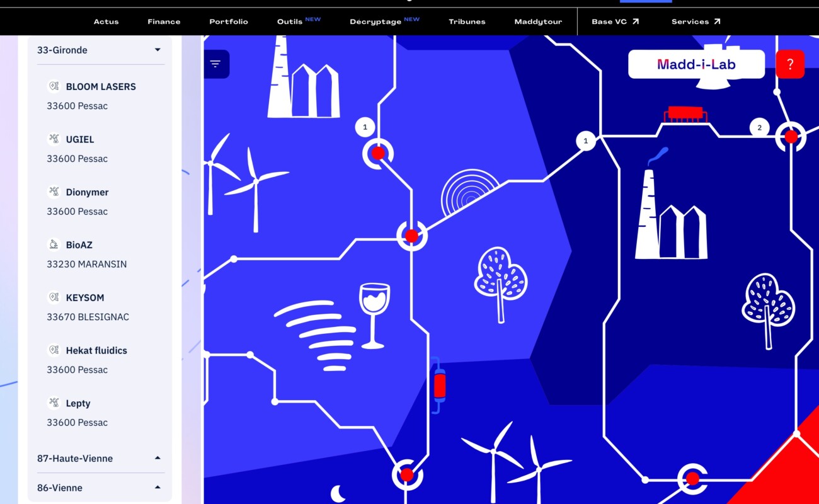This screenshot has height=504, width=819.
Task: Click the BioAZ microscope icon
Action: point(54,244)
